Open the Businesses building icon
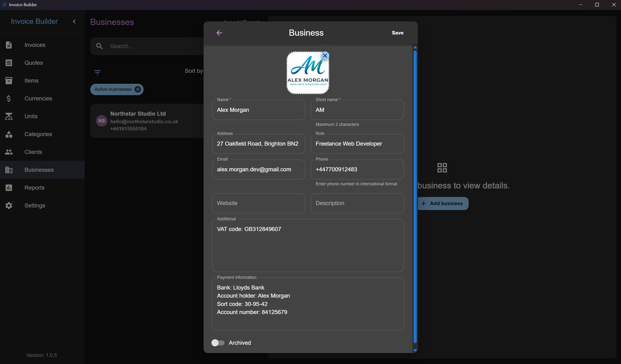The height and width of the screenshot is (364, 621). click(9, 170)
